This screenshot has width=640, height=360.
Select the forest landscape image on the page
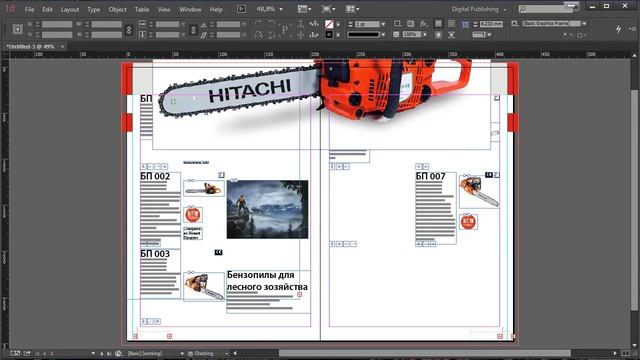(267, 209)
